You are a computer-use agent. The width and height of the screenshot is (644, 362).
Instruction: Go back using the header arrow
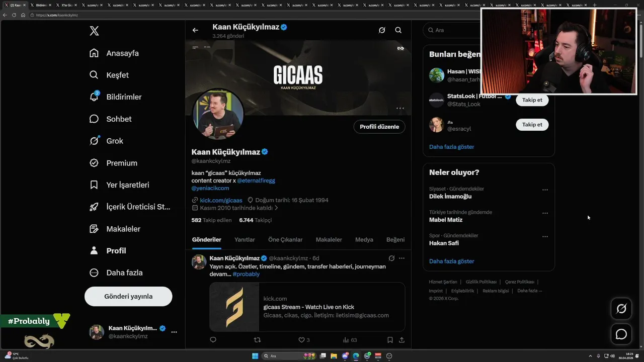coord(195,30)
